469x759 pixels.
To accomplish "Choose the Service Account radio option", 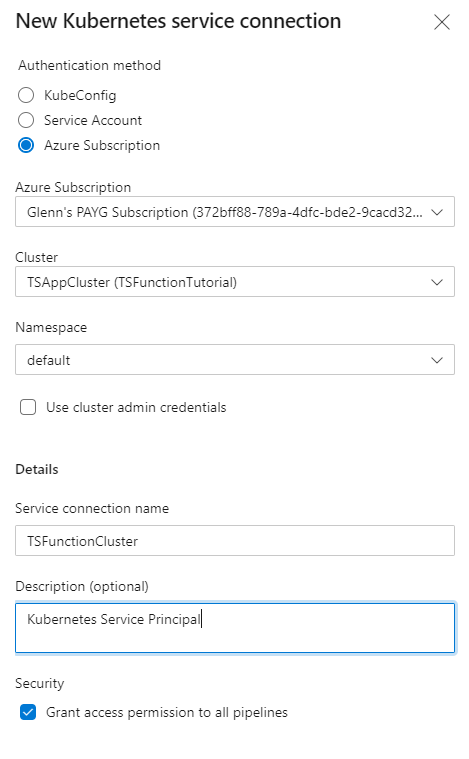I will coord(26,120).
